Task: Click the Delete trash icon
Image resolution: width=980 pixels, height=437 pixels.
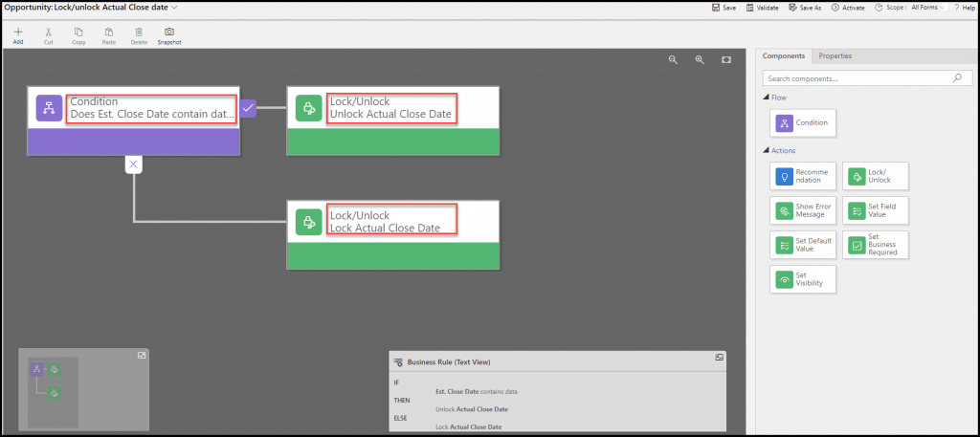Action: tap(139, 33)
